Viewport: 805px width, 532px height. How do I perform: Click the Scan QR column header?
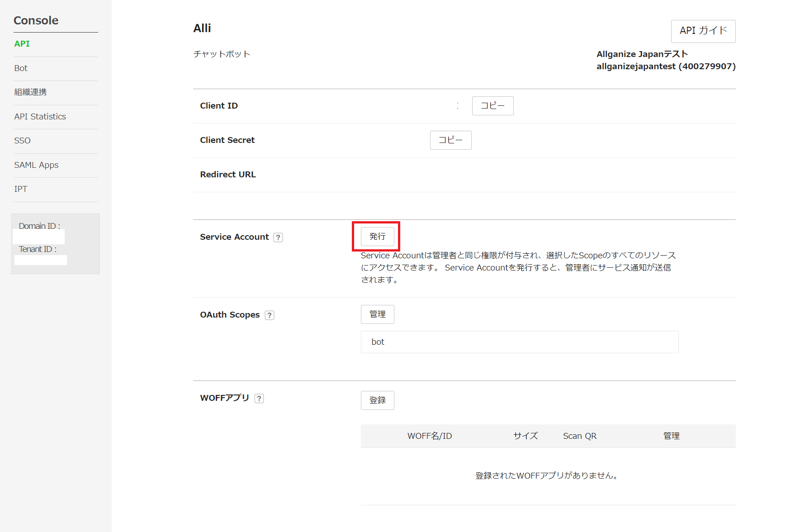tap(579, 436)
